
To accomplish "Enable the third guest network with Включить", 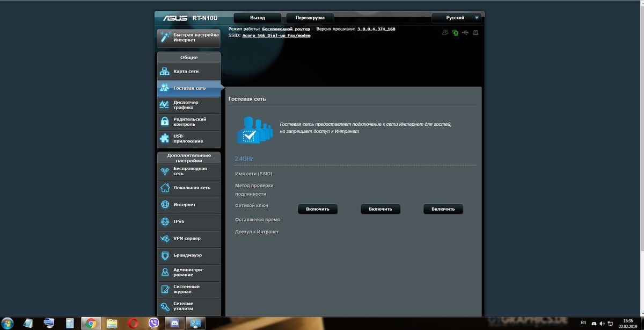I will coord(443,209).
